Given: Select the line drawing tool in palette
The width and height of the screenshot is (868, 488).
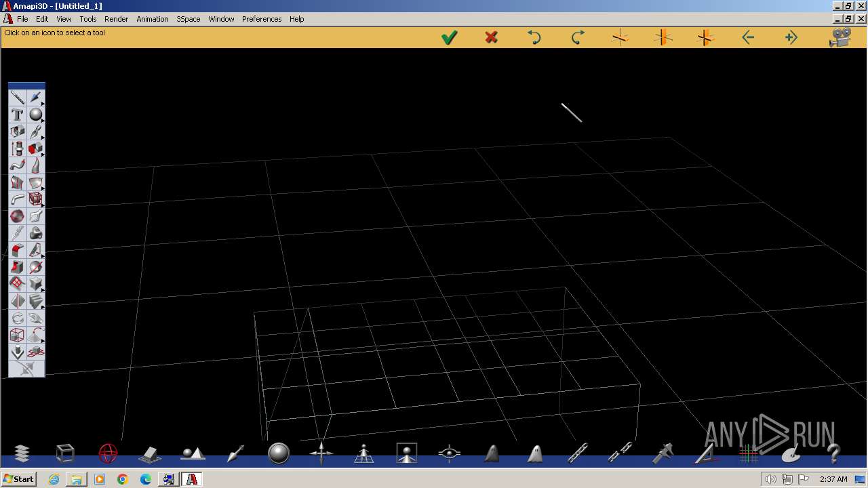Looking at the screenshot, I should (x=18, y=98).
